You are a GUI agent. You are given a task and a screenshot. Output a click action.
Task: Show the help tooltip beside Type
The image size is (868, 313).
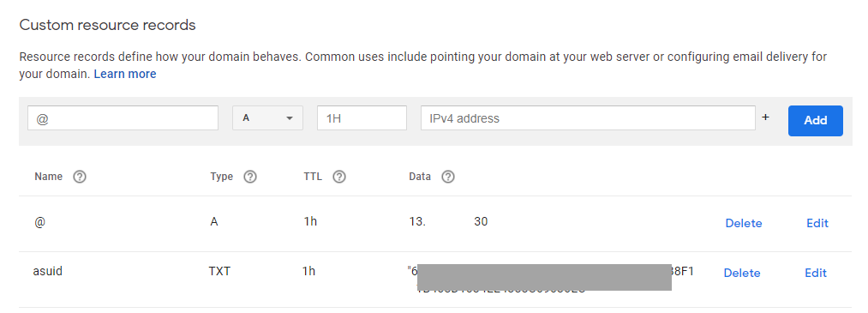point(250,178)
